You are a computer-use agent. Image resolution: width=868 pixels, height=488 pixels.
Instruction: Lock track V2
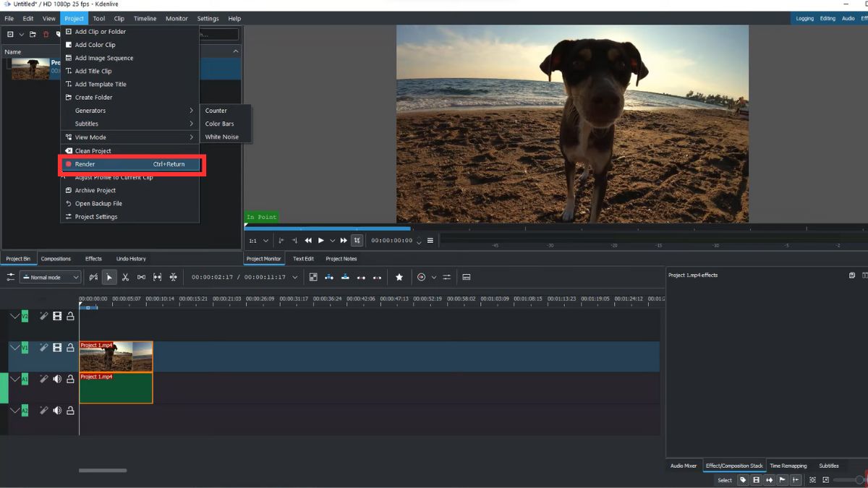point(70,316)
